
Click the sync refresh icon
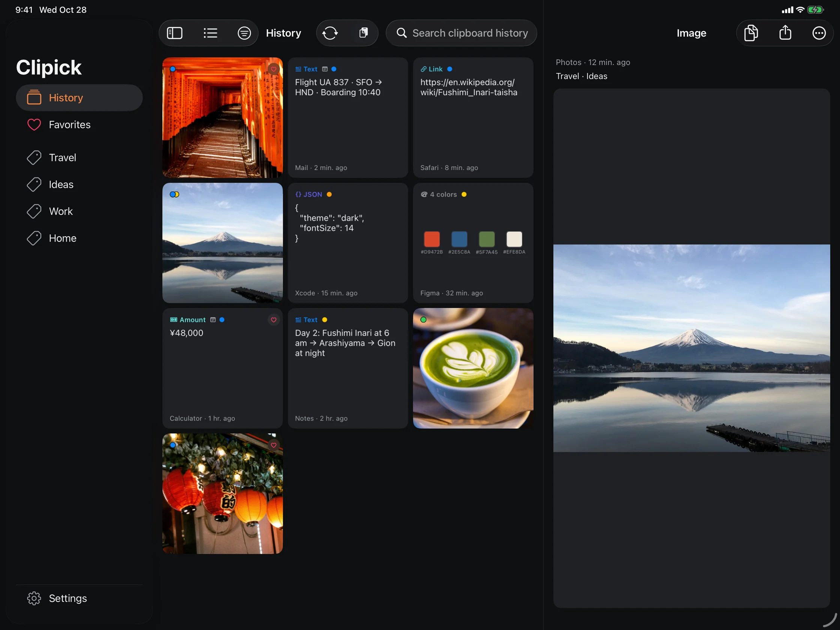pyautogui.click(x=330, y=33)
